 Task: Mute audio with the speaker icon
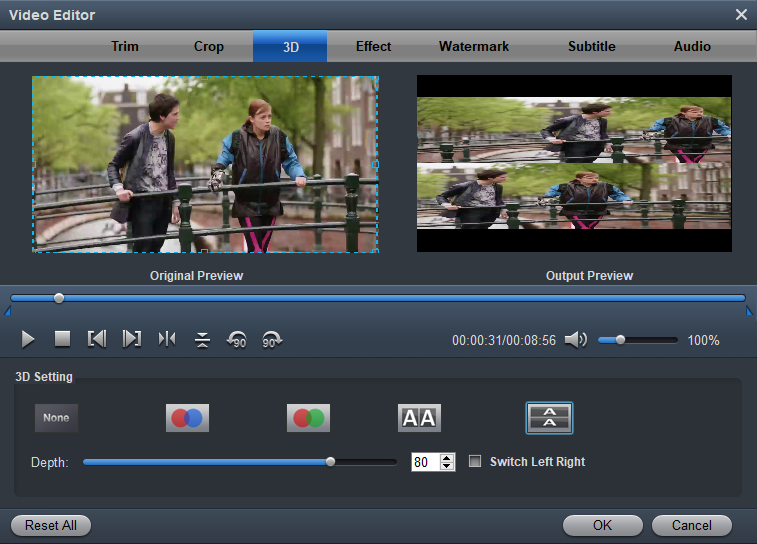tap(575, 340)
